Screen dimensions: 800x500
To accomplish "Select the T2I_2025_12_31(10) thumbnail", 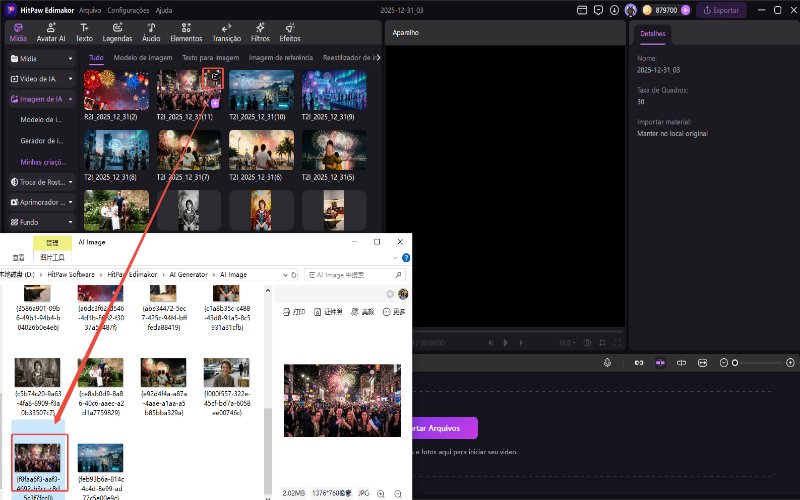I will point(261,89).
